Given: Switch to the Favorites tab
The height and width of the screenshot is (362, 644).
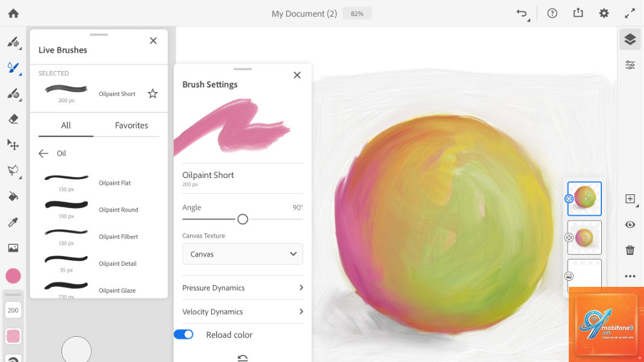Looking at the screenshot, I should (x=131, y=125).
